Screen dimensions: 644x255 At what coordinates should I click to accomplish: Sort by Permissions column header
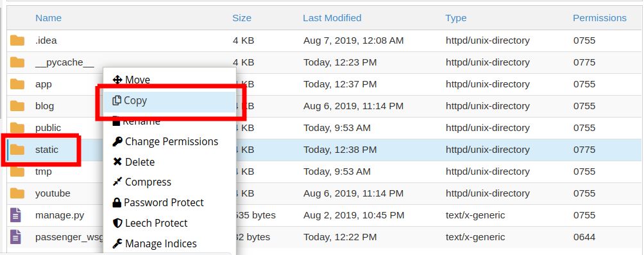tap(600, 18)
